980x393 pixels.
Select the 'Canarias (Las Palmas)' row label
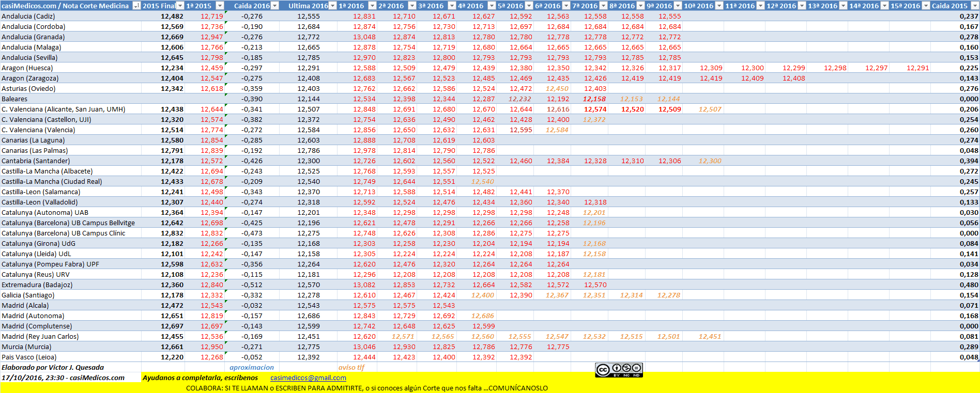click(x=35, y=150)
